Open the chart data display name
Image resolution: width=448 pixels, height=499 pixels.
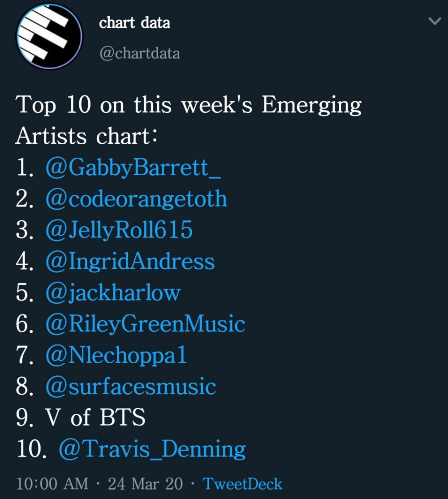tap(134, 23)
